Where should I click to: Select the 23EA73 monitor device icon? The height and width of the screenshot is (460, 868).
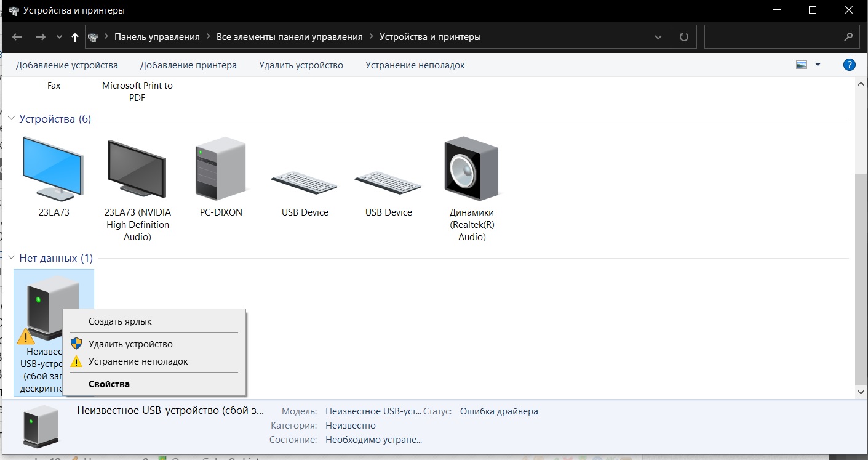(x=53, y=168)
